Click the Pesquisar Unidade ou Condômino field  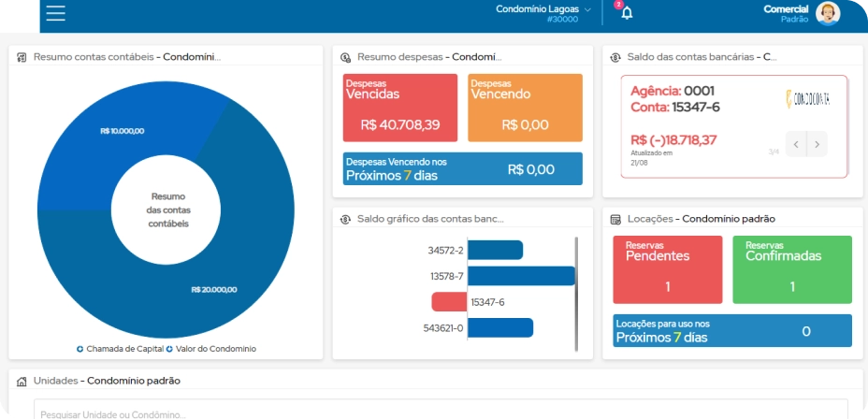[x=440, y=412]
